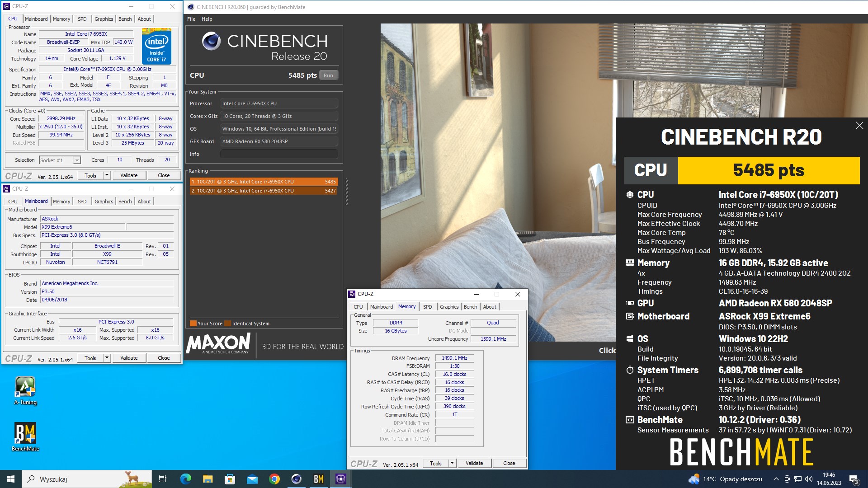Click GPU section icon in BenchMate panel
Viewport: 868px width, 488px height.
click(x=629, y=303)
